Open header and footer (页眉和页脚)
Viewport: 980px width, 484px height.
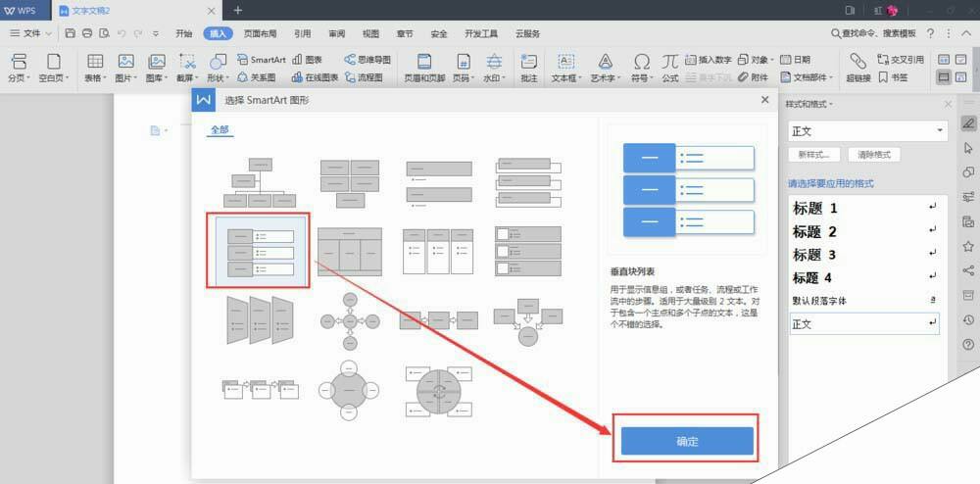[x=424, y=69]
